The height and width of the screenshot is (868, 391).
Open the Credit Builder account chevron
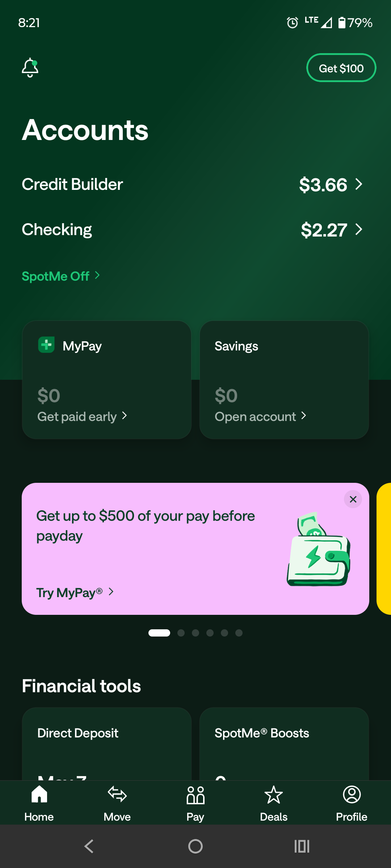[x=359, y=184]
